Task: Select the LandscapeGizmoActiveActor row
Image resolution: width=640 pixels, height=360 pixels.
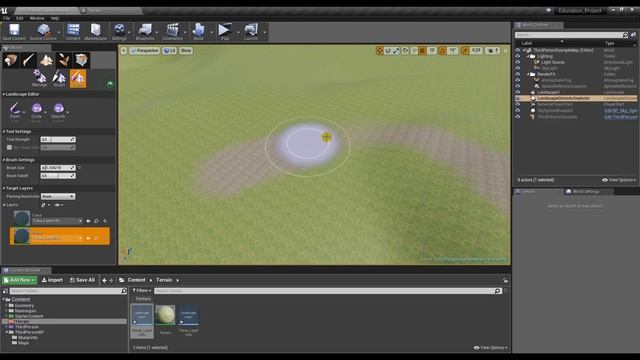Action: click(576, 98)
